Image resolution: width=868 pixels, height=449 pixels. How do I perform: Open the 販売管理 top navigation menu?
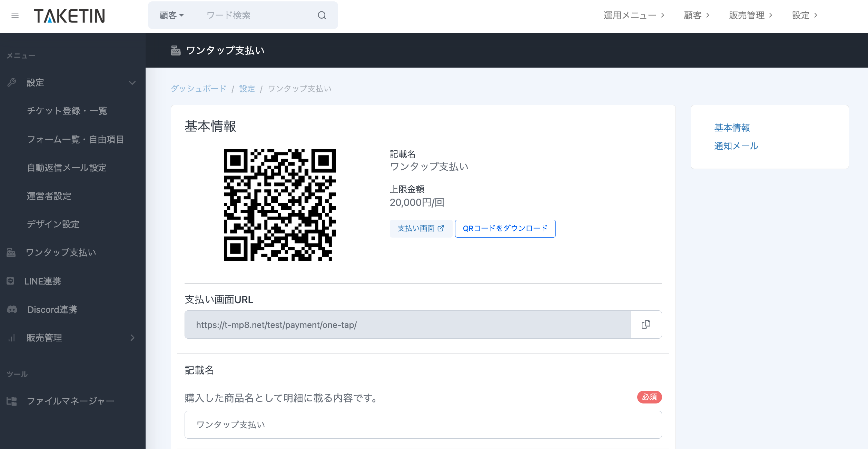(750, 16)
